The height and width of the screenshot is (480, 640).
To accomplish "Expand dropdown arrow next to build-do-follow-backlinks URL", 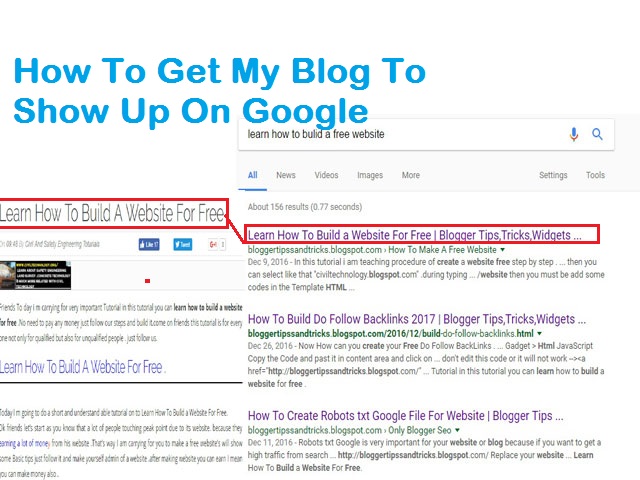I will pos(540,333).
